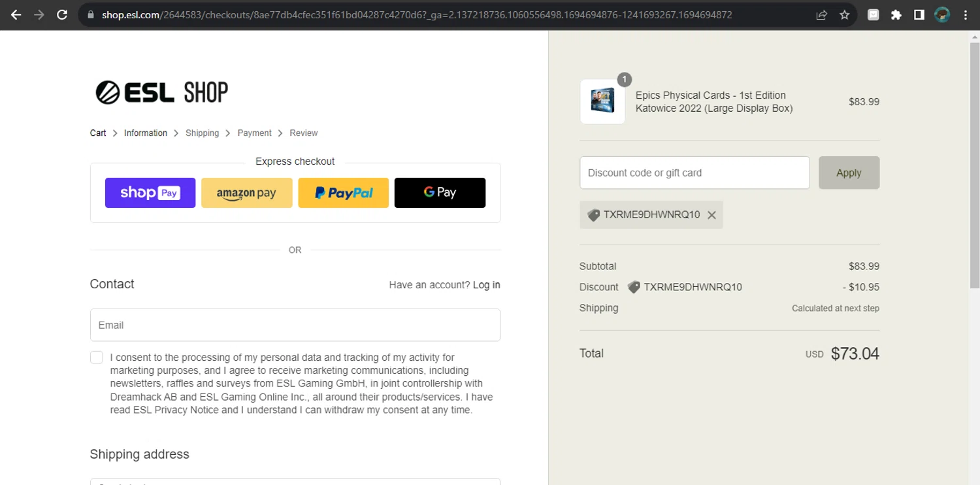The width and height of the screenshot is (980, 485).
Task: Toggle the browser side panel
Action: pyautogui.click(x=919, y=14)
